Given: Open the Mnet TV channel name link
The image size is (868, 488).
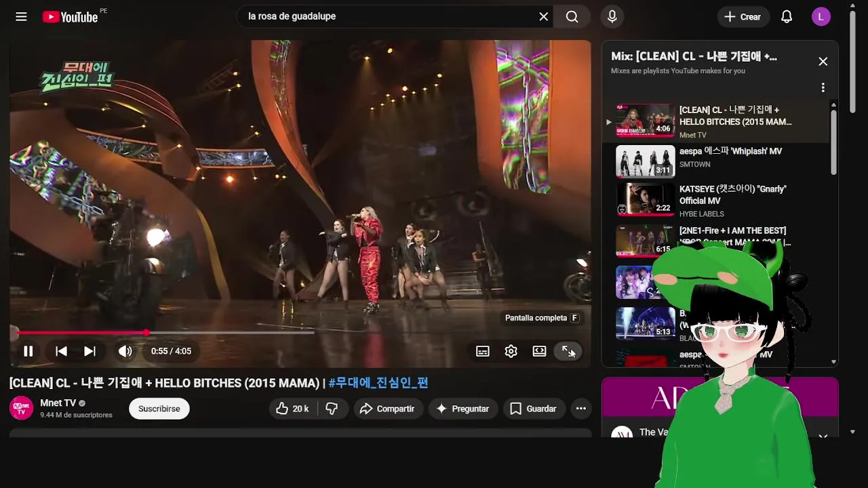Looking at the screenshot, I should [x=58, y=403].
